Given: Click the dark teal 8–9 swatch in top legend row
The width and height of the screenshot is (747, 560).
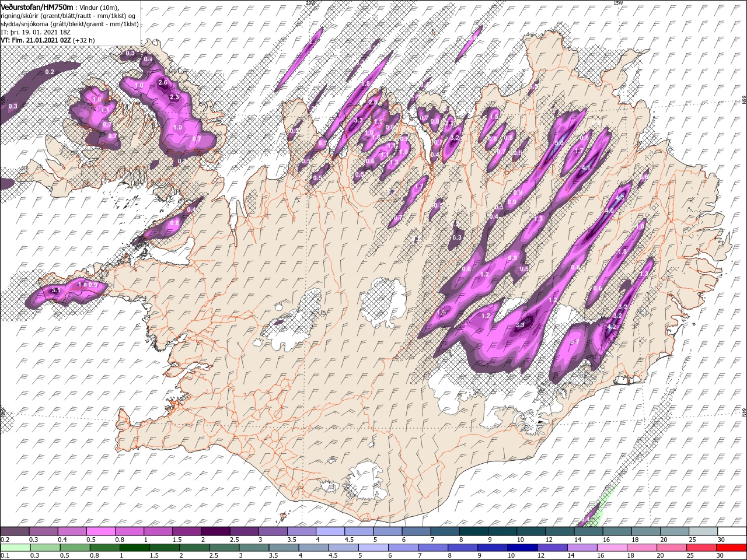Looking at the screenshot, I should [x=474, y=531].
